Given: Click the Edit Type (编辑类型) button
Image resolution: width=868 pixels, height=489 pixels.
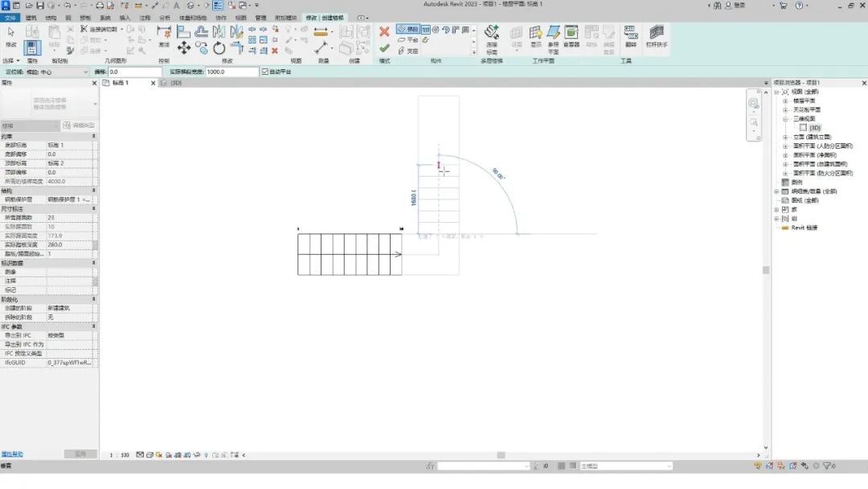Looking at the screenshot, I should coord(80,125).
